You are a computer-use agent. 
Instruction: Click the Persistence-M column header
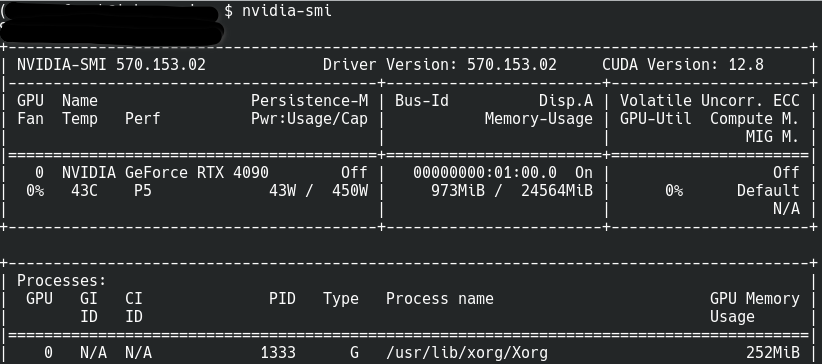pos(309,101)
